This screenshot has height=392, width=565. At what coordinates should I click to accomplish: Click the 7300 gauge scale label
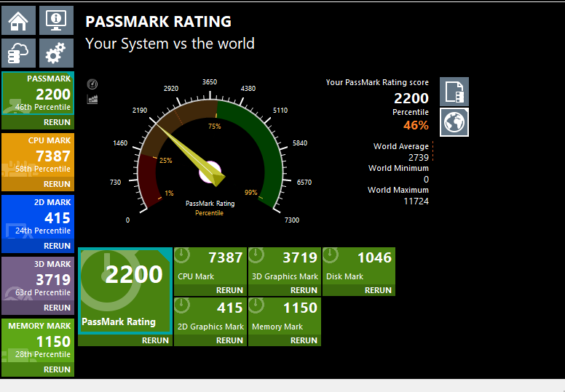(292, 220)
